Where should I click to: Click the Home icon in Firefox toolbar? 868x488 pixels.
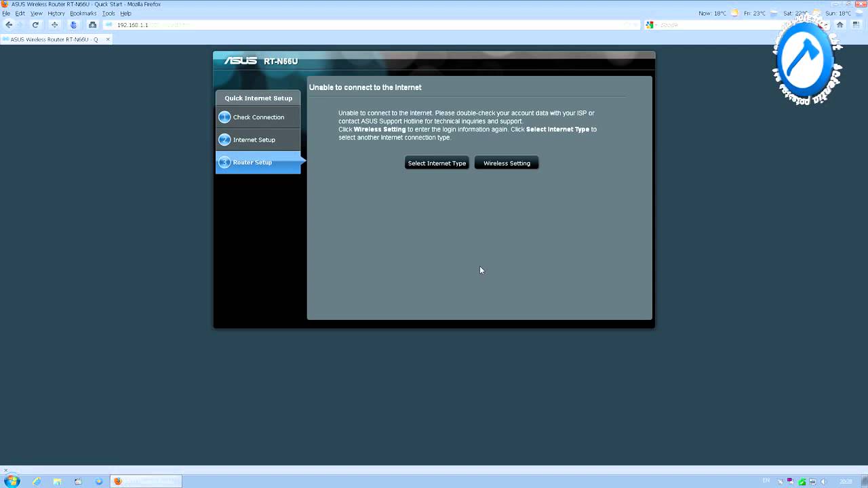pos(840,25)
